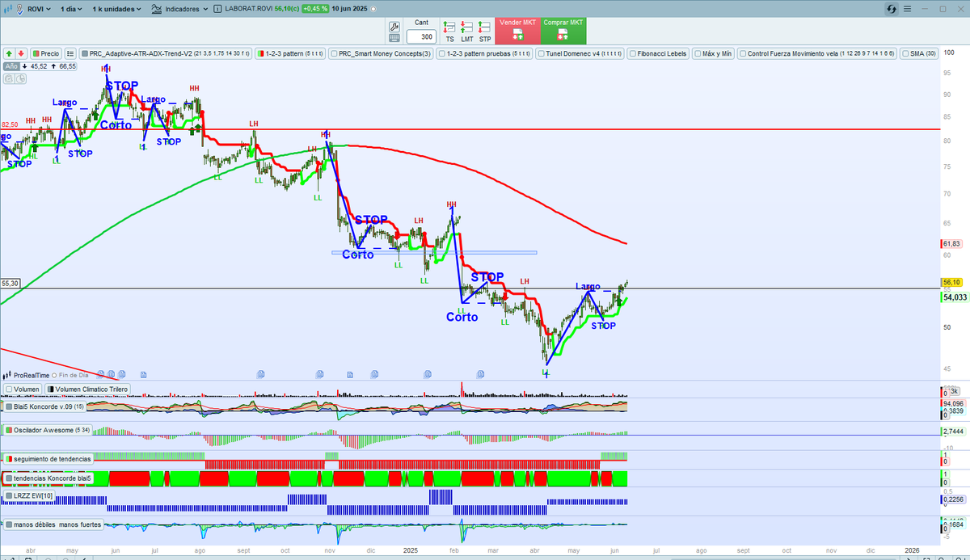The height and width of the screenshot is (560, 970).
Task: Click the Vender MKT sell button
Action: point(517,31)
